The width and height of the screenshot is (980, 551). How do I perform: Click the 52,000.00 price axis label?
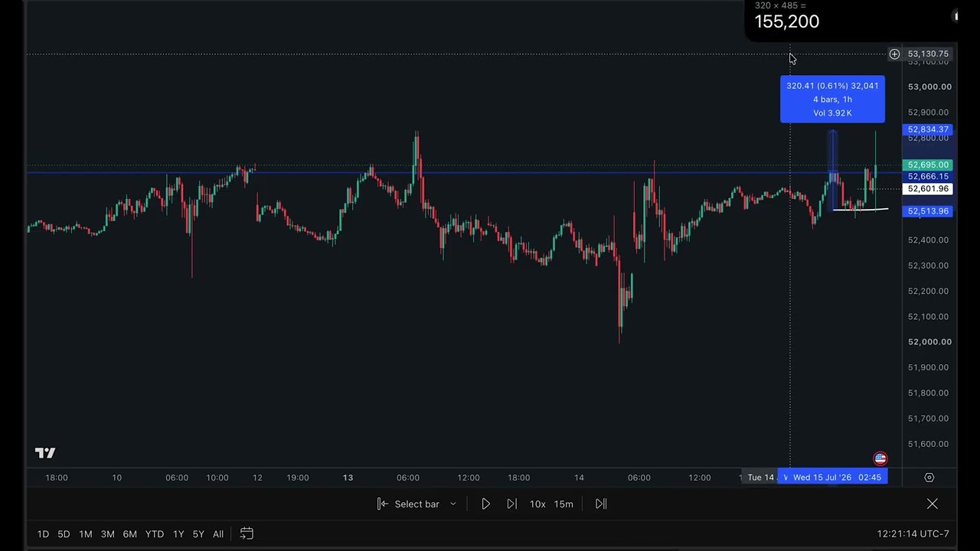click(x=929, y=342)
